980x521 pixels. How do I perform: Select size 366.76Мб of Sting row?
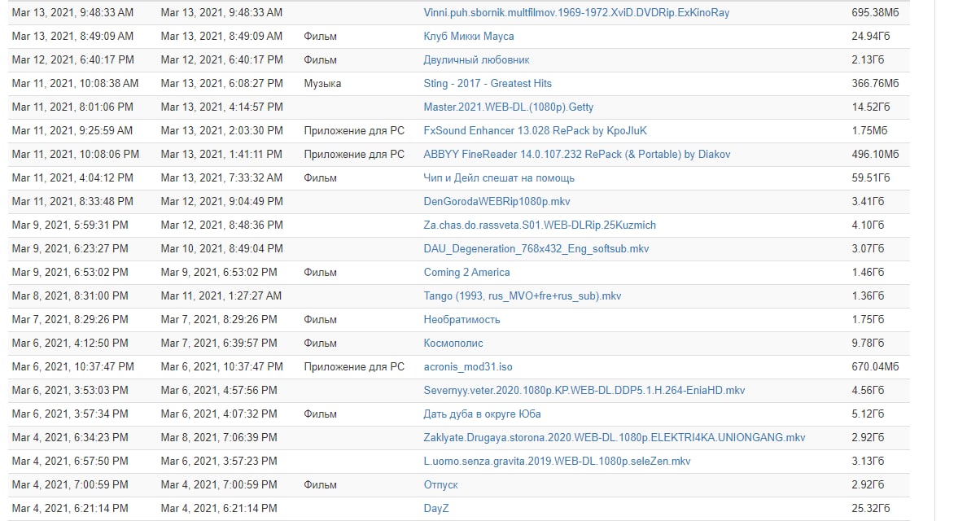875,84
